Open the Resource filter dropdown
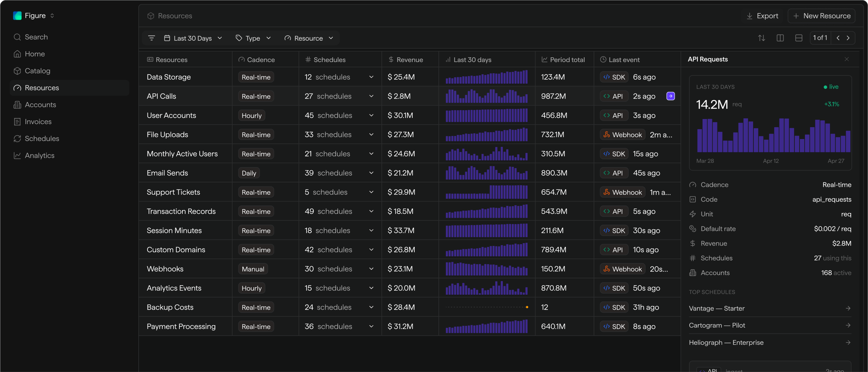Viewport: 868px width, 372px height. pyautogui.click(x=309, y=38)
